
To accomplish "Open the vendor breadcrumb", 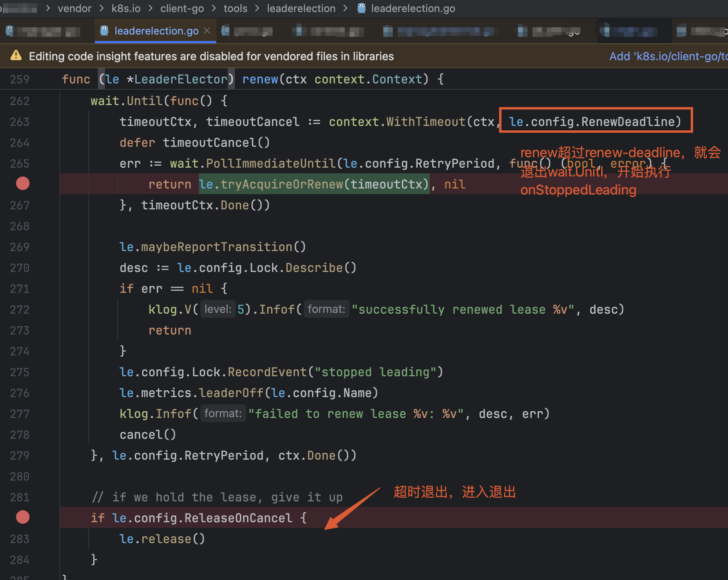I will click(75, 8).
